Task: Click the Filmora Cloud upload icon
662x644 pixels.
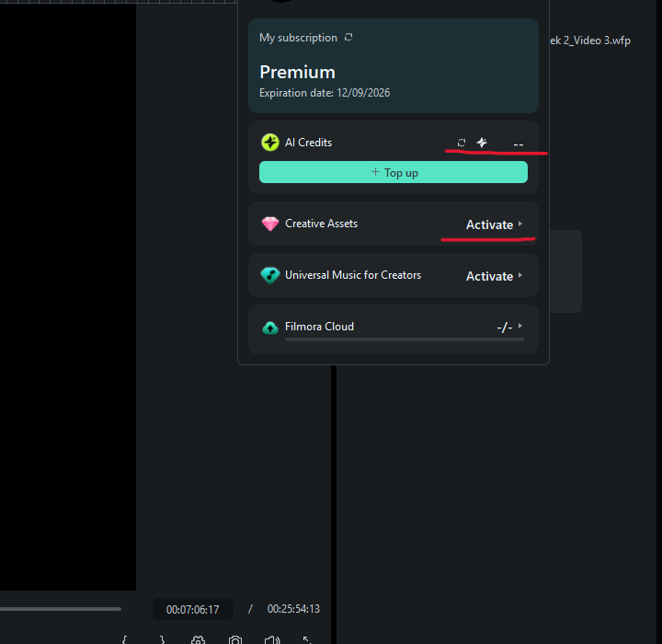Action: (270, 328)
